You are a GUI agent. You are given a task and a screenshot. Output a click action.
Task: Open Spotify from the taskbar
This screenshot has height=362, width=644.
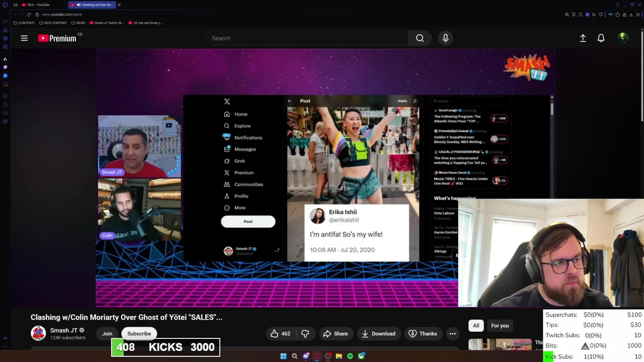click(350, 356)
